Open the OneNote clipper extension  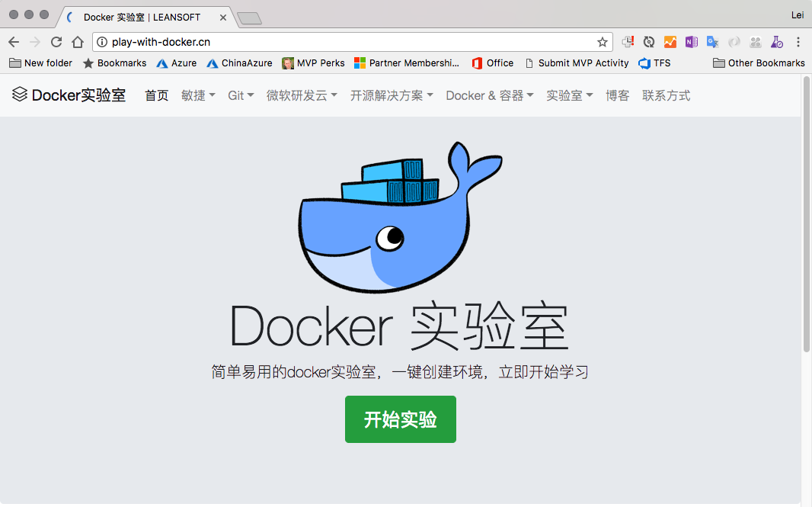coord(692,42)
